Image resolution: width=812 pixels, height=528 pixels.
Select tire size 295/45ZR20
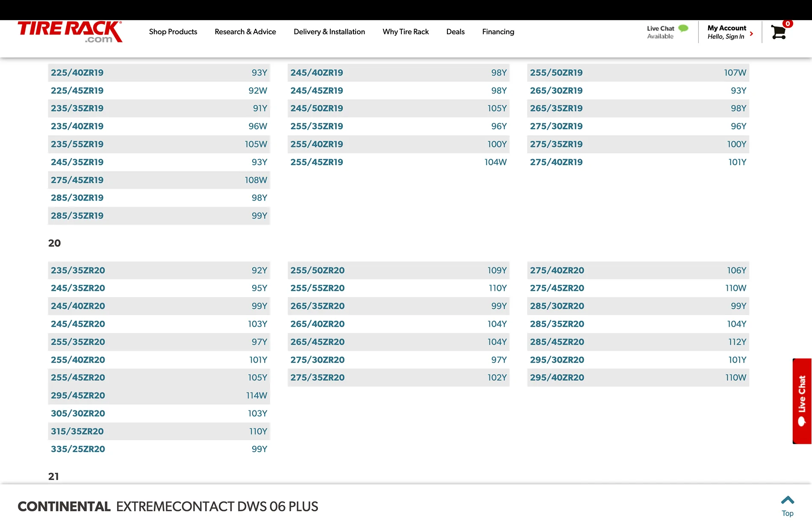(159, 396)
